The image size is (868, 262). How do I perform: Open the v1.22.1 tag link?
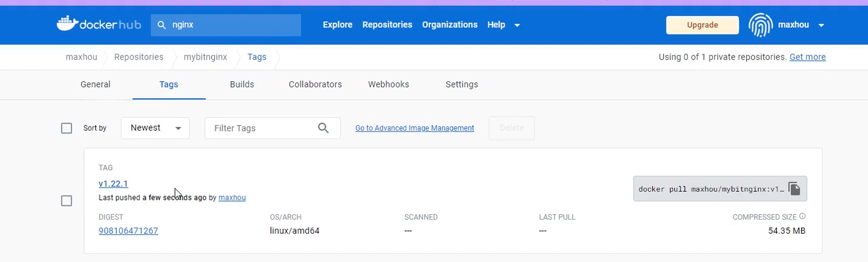point(113,184)
